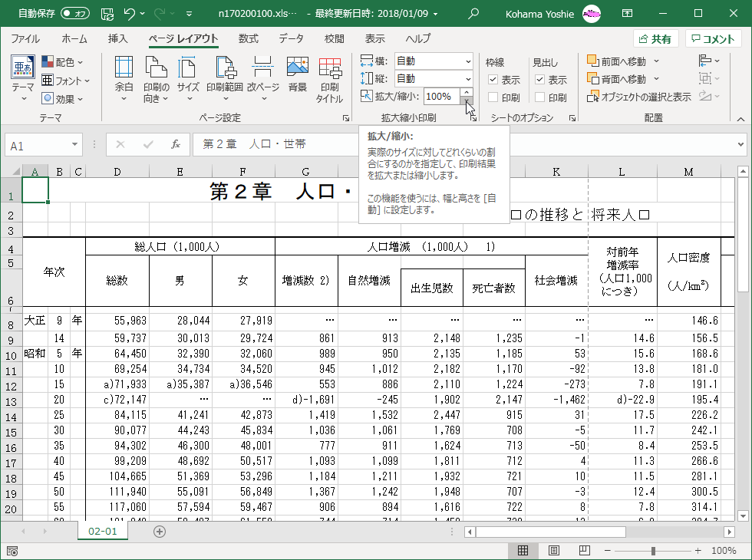Open 印刷タイトル (Print Titles) settings
Viewport: 752px width, 560px height.
click(x=330, y=77)
